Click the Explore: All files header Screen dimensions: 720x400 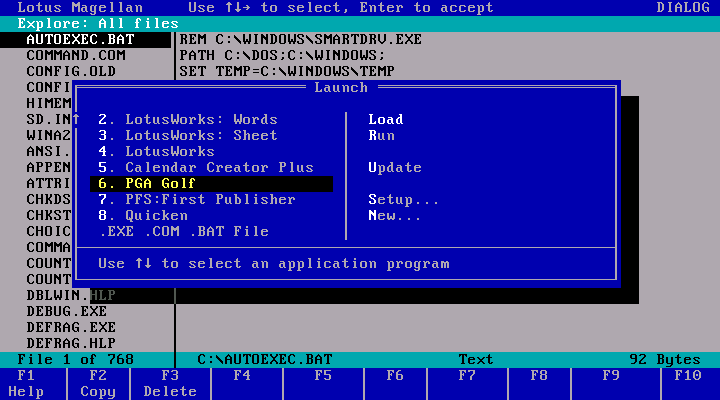click(98, 24)
